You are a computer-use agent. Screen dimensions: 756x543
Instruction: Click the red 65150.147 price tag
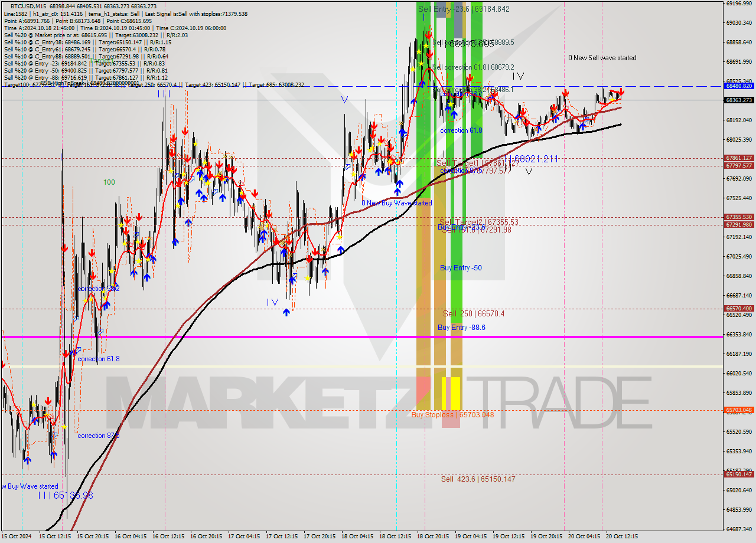click(738, 475)
